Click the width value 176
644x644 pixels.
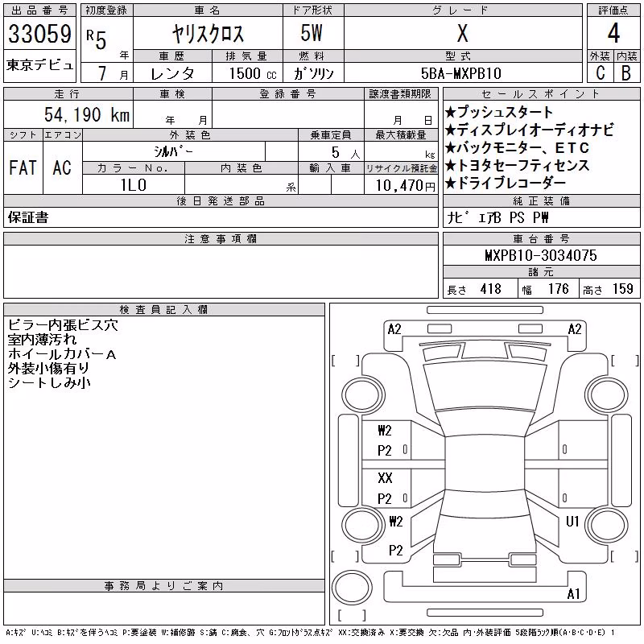(559, 289)
